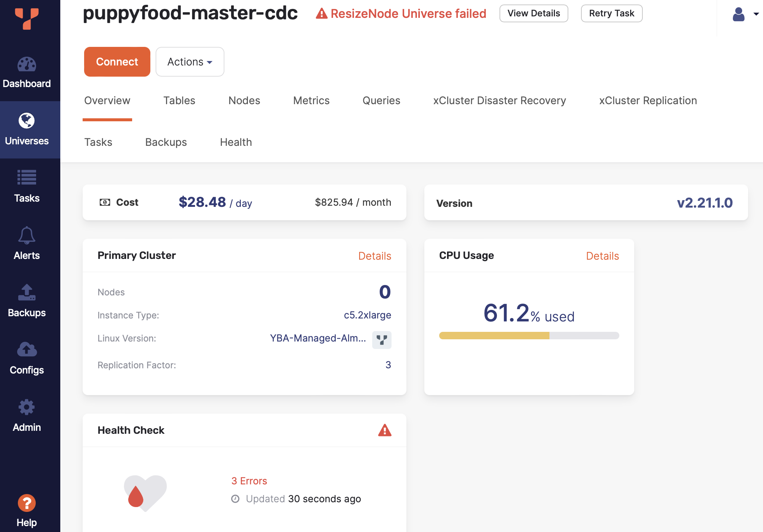The height and width of the screenshot is (532, 763).
Task: Click the Linux Version upgrade icon
Action: (381, 340)
